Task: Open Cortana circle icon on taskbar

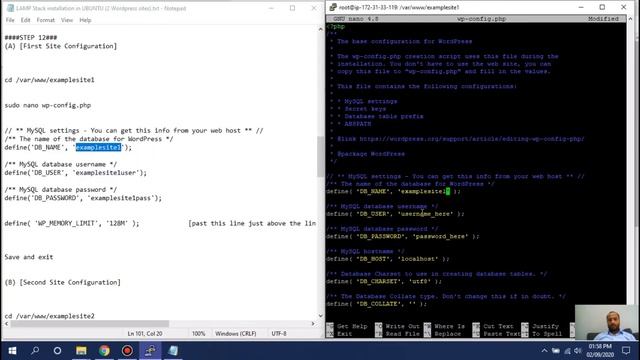Action: 58,351
